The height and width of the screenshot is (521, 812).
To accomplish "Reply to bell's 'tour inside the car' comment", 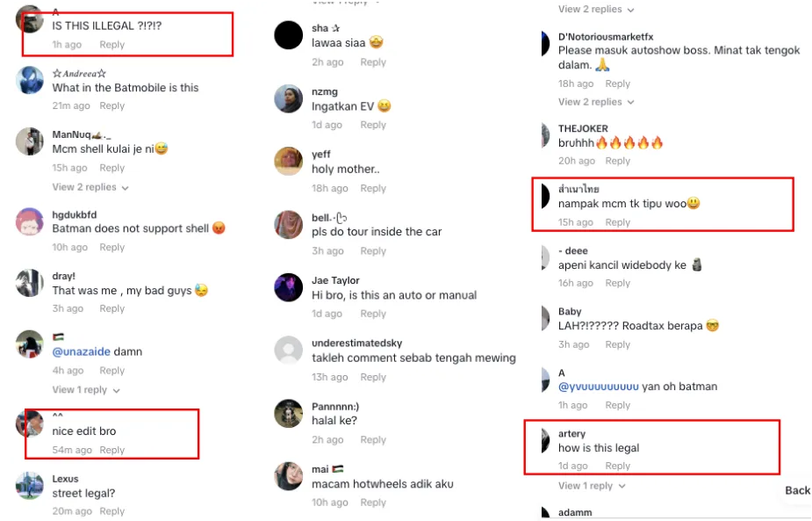I will [373, 251].
